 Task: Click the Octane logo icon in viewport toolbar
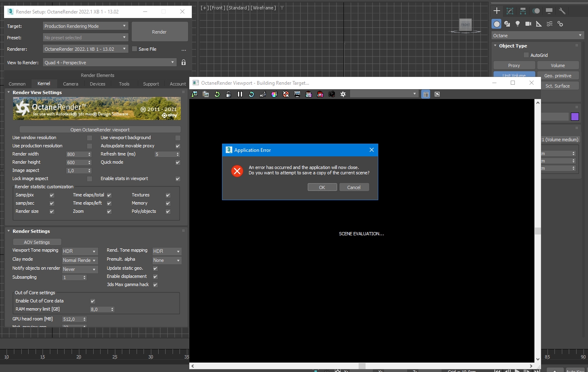343,94
